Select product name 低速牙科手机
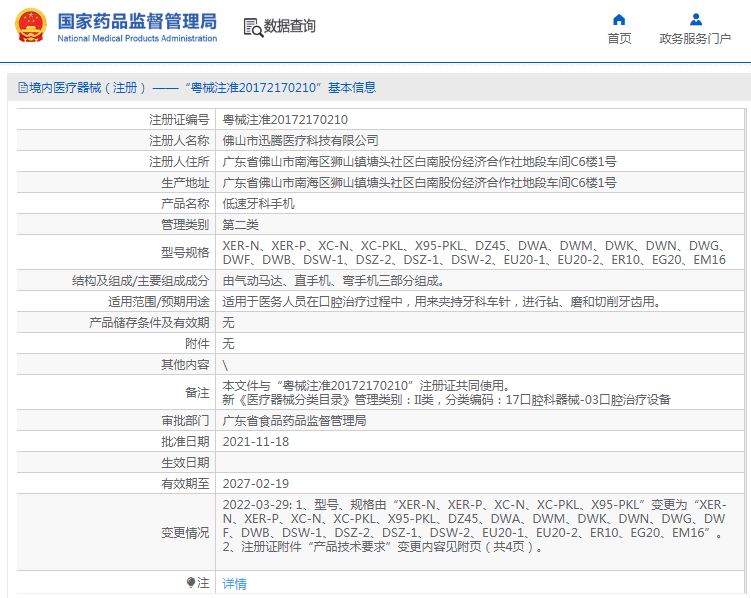 click(258, 204)
